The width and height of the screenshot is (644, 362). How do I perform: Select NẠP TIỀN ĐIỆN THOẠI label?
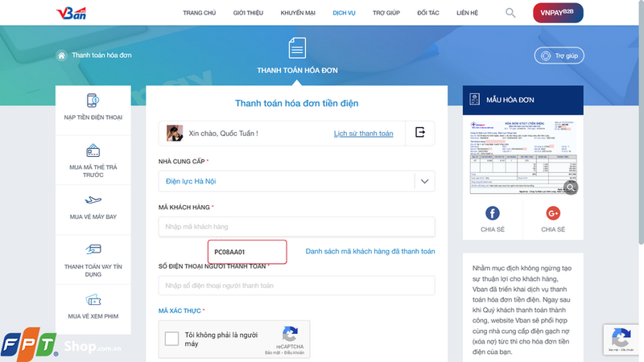click(x=93, y=117)
